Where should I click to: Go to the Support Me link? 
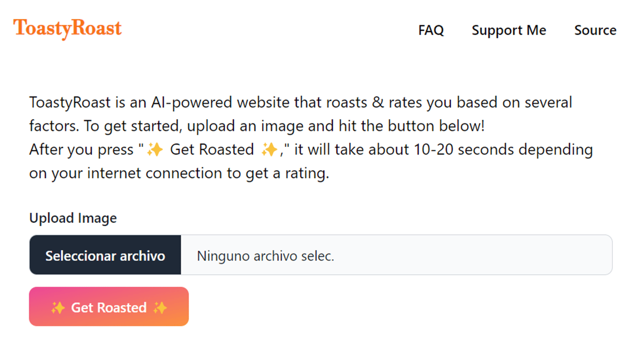[x=509, y=30]
